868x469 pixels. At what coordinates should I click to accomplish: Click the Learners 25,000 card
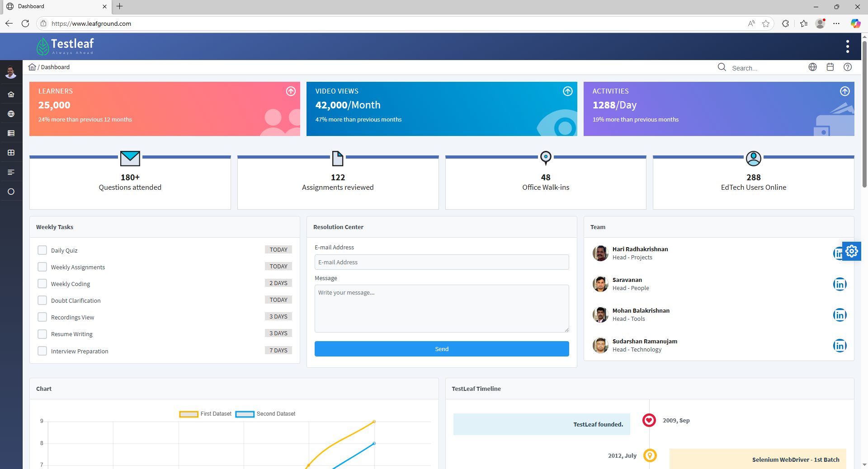point(165,109)
